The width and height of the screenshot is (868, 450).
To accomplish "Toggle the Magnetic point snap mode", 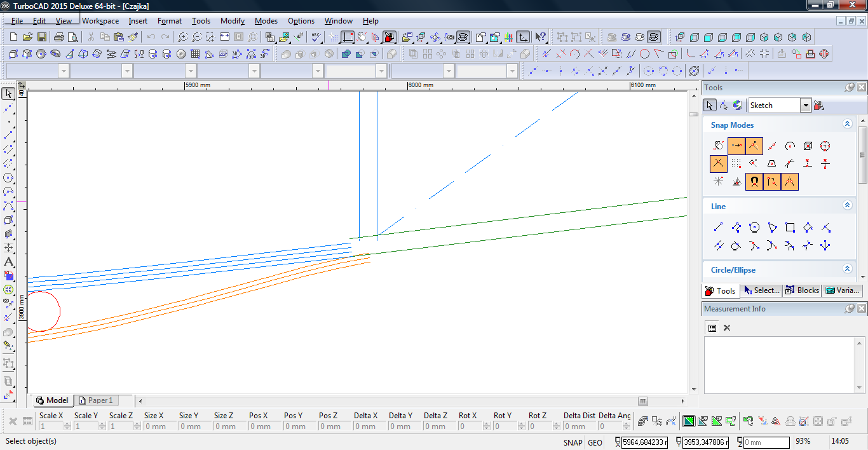I will point(754,182).
